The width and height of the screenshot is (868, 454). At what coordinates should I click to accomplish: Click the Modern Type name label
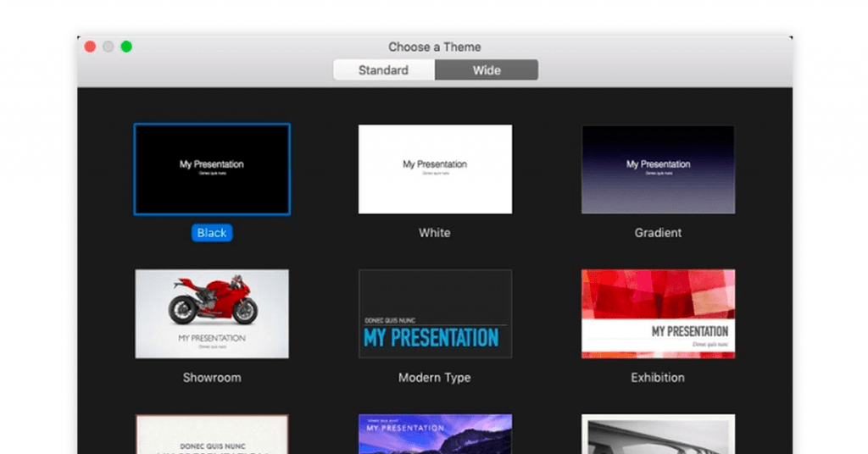[x=435, y=378]
